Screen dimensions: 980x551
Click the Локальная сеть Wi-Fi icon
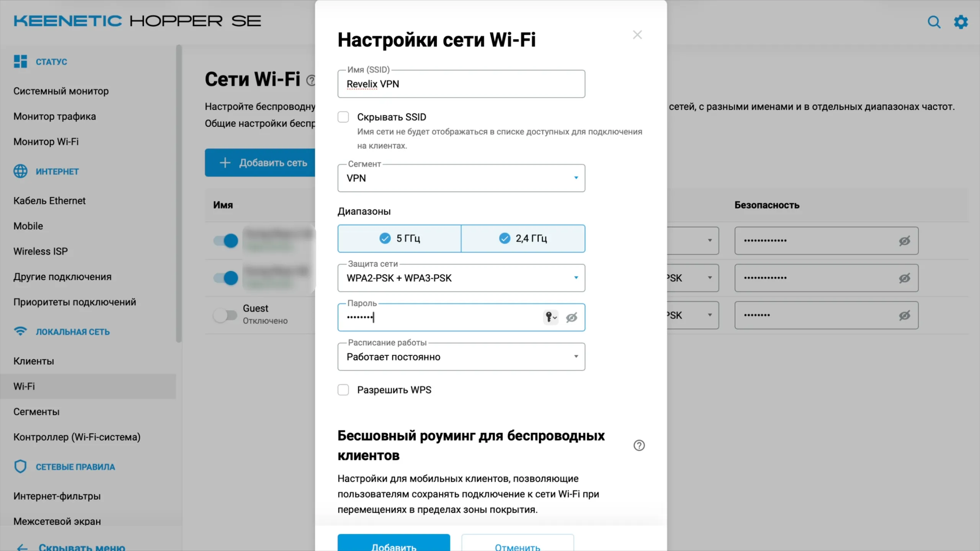pyautogui.click(x=20, y=331)
